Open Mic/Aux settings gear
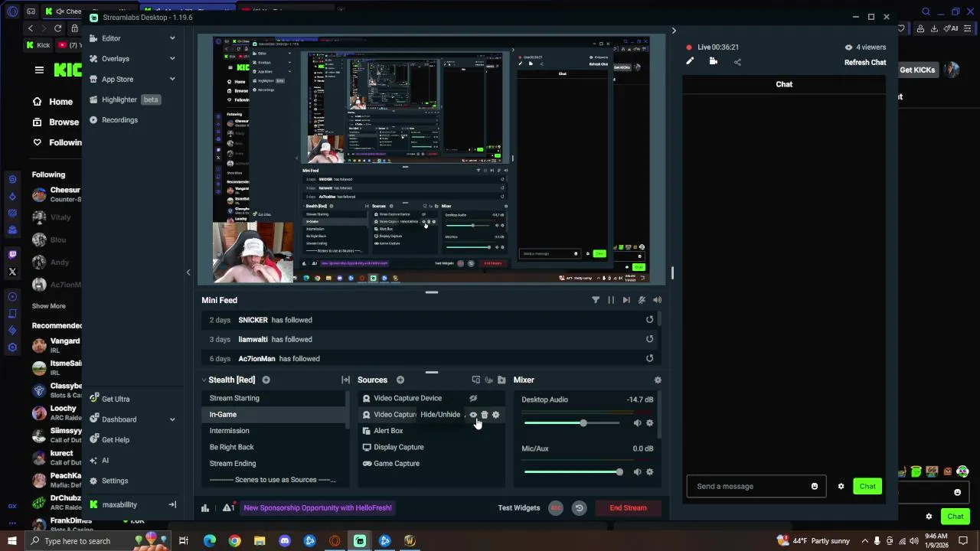 click(x=649, y=472)
